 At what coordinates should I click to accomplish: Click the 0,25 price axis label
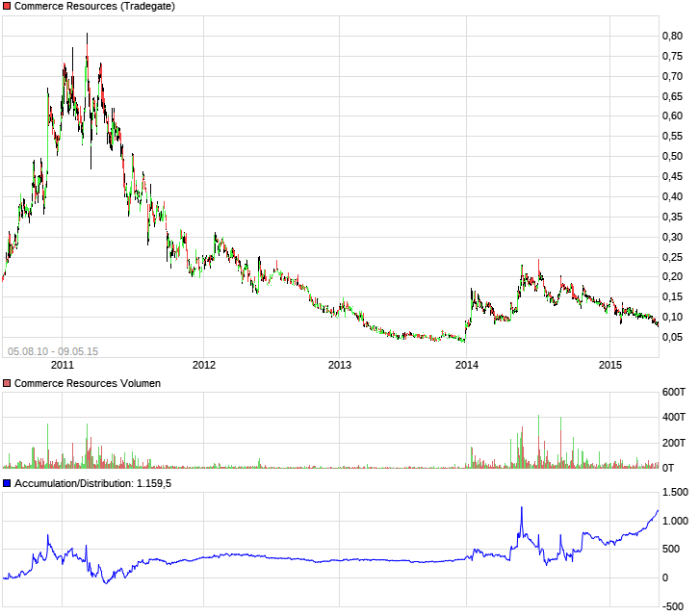pyautogui.click(x=672, y=257)
